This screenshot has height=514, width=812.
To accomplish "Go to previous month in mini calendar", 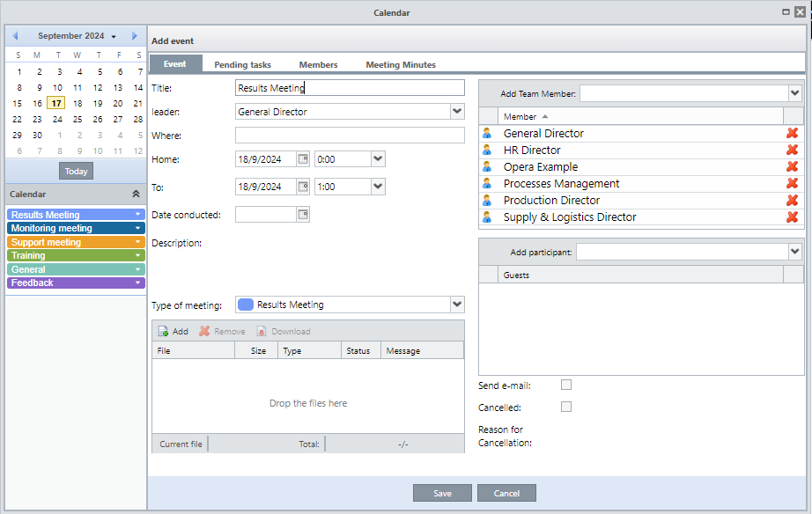I will point(15,36).
